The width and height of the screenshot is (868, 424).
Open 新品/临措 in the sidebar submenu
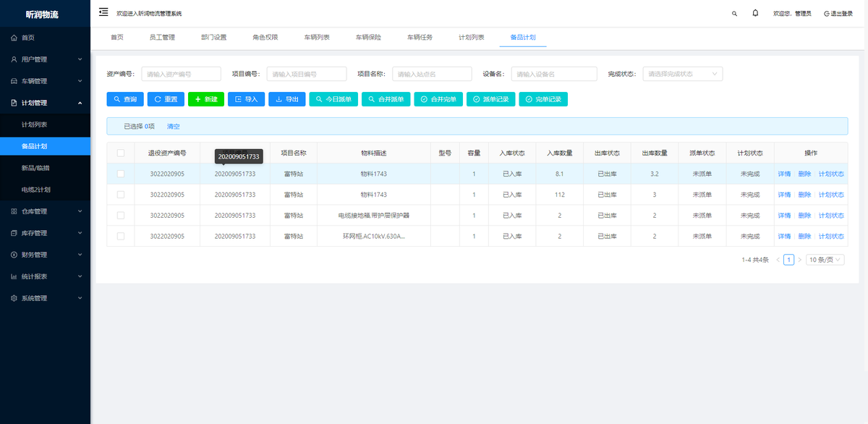(x=45, y=168)
